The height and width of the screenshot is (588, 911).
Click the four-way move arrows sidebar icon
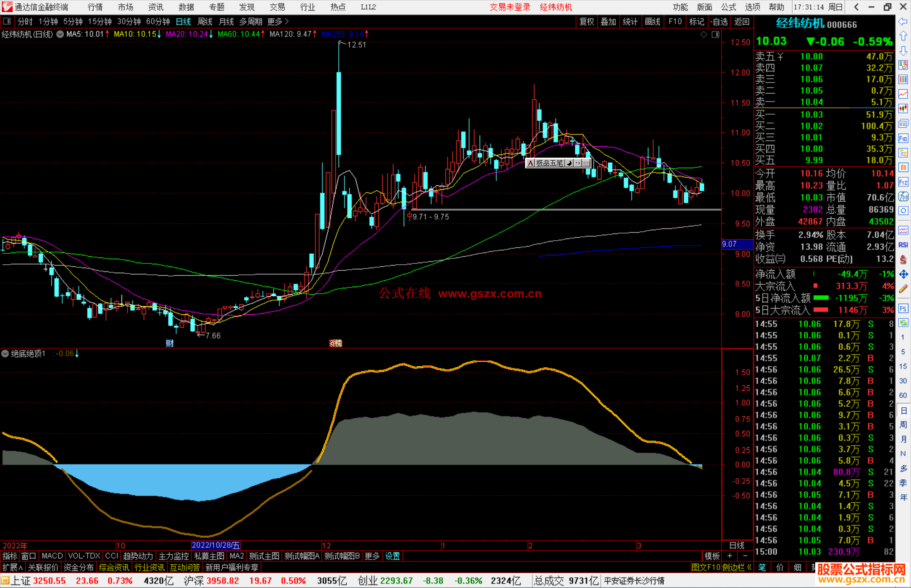[903, 274]
